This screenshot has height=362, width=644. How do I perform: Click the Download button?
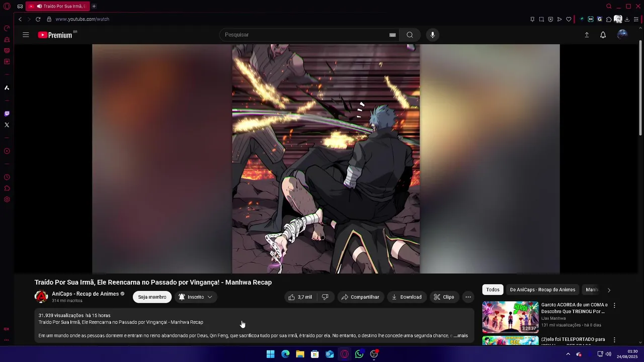coord(407,297)
